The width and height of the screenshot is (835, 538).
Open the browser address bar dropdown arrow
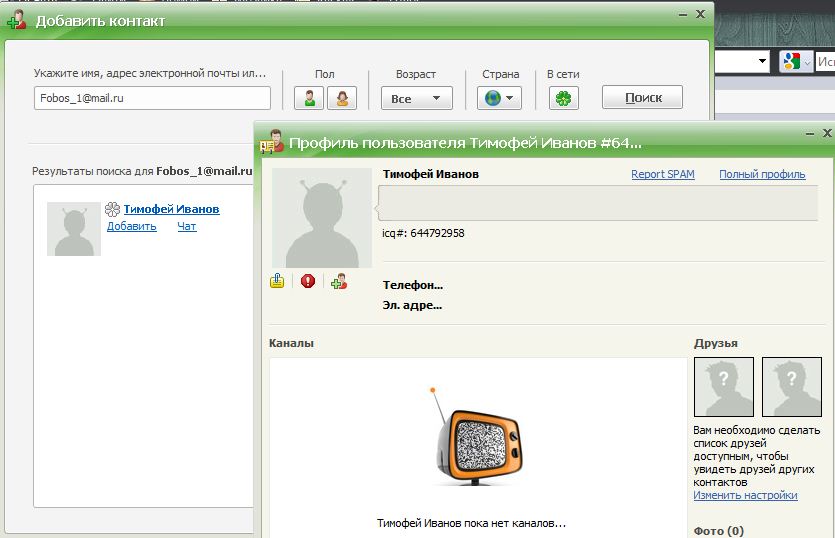click(x=762, y=61)
